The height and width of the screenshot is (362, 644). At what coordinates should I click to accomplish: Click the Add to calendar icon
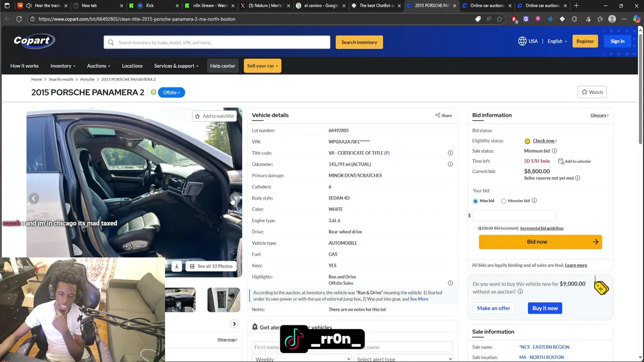[561, 161]
